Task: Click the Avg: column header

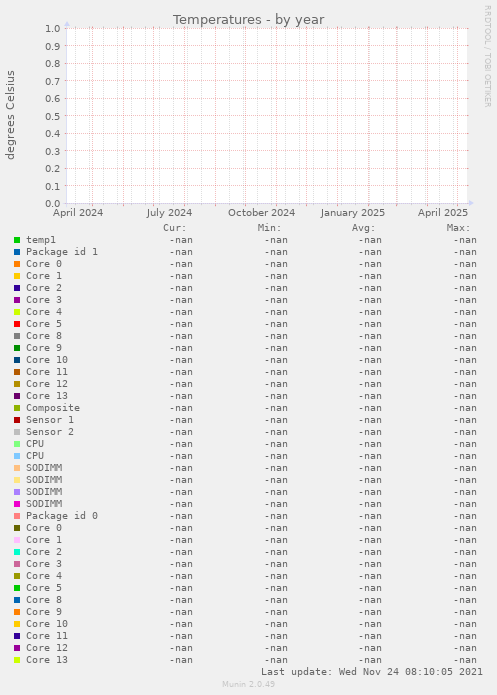Action: pos(364,228)
